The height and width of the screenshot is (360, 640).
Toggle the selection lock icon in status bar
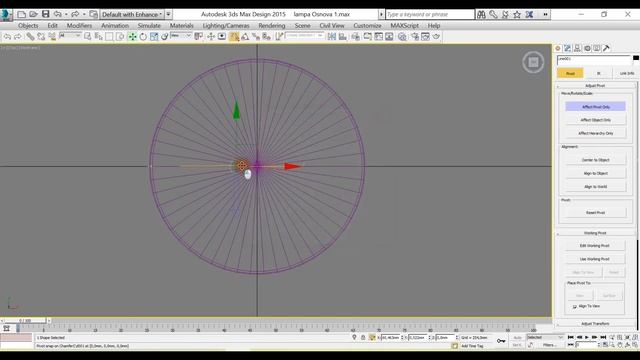tap(363, 338)
